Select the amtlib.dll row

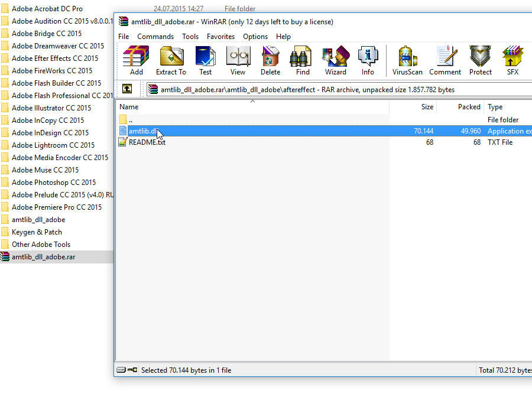click(x=324, y=131)
